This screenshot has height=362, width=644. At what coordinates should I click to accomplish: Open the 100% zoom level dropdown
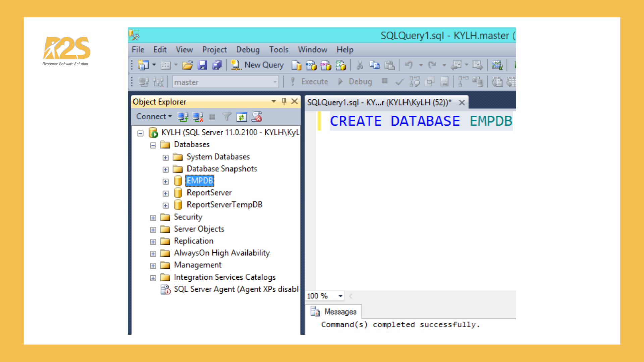click(340, 296)
